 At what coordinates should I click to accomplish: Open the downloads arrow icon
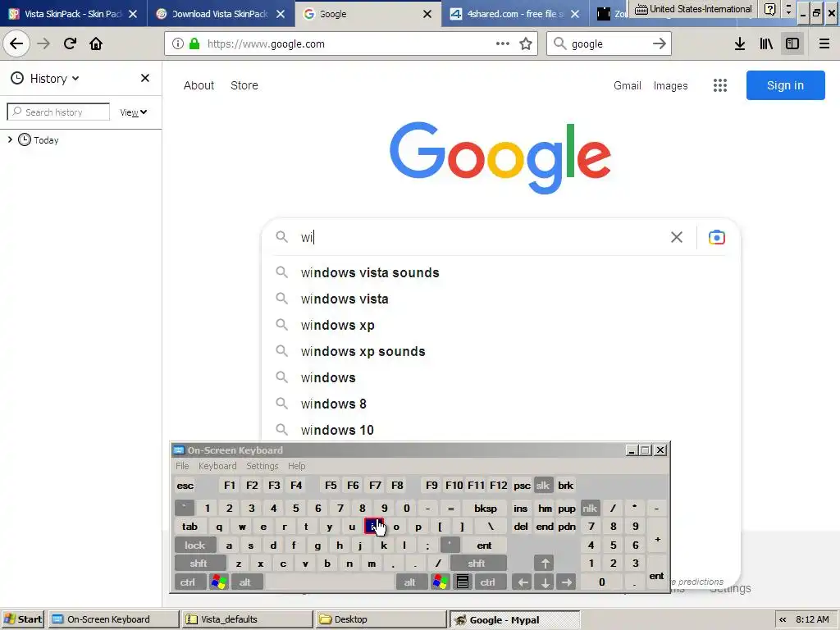click(x=739, y=44)
